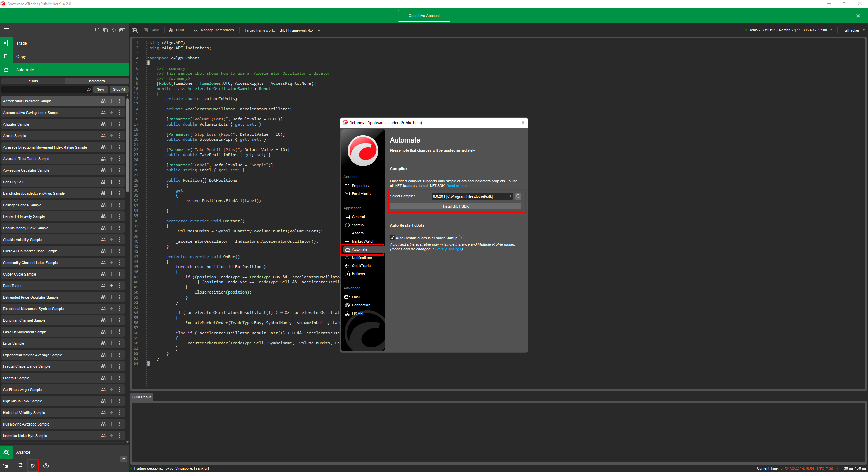
Task: Open the Target framework dropdown
Action: tap(300, 30)
